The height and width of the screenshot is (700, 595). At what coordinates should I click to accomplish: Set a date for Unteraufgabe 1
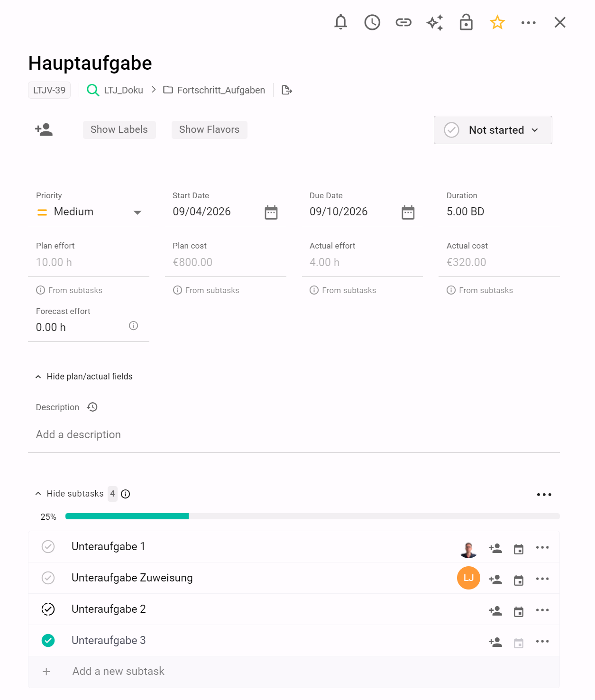point(519,549)
